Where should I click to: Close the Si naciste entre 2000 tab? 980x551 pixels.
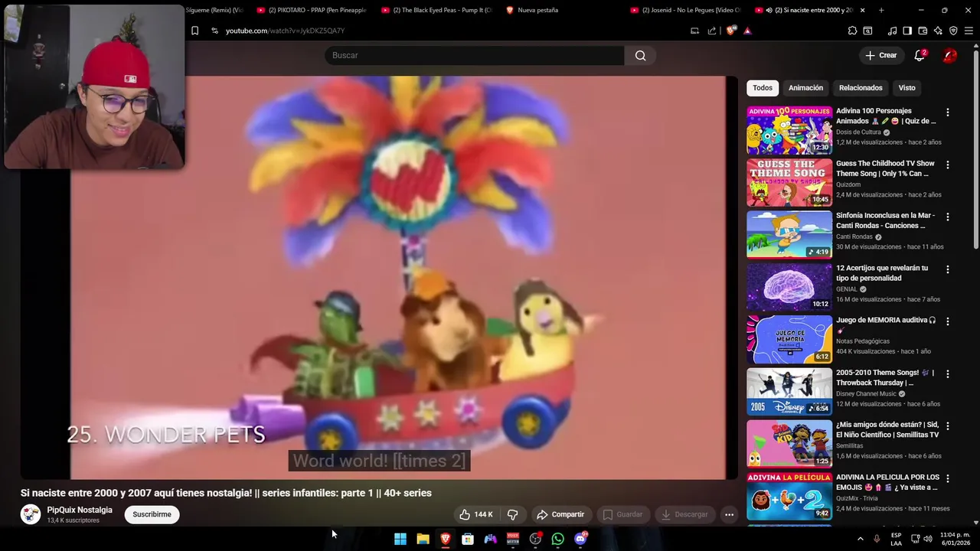[x=862, y=10]
